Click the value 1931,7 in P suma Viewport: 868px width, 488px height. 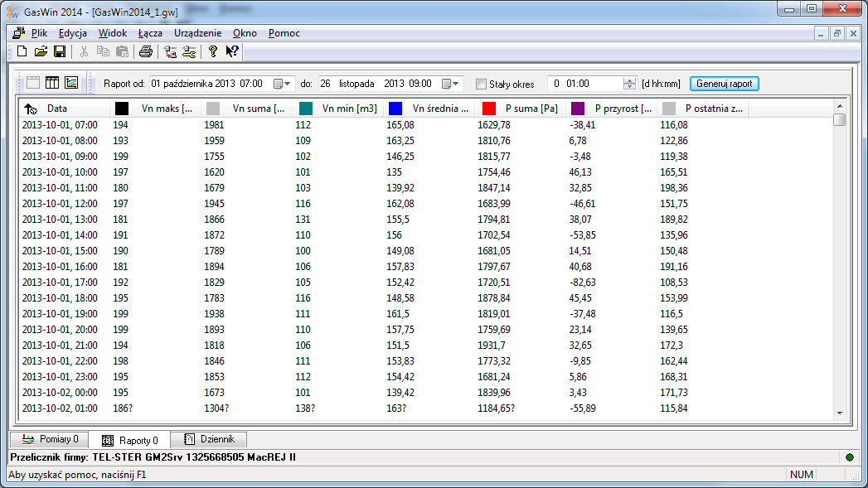click(x=492, y=345)
